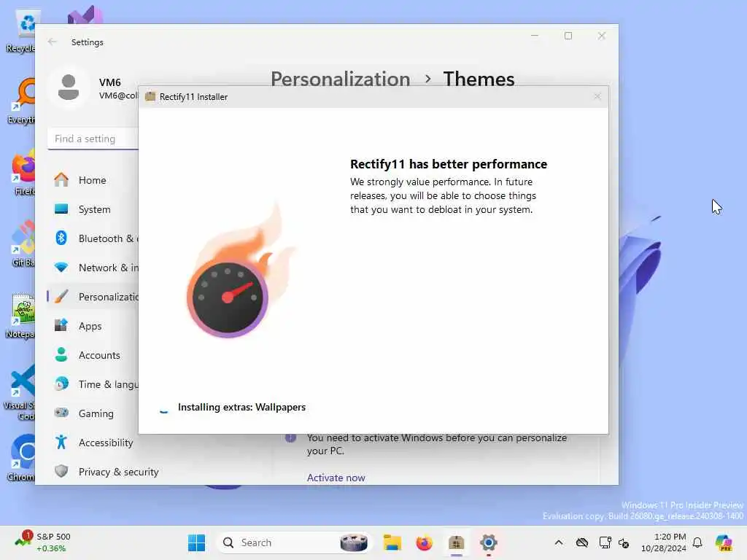The height and width of the screenshot is (560, 747).
Task: Click 'Rectify11 has better performance' heading
Action: (449, 164)
